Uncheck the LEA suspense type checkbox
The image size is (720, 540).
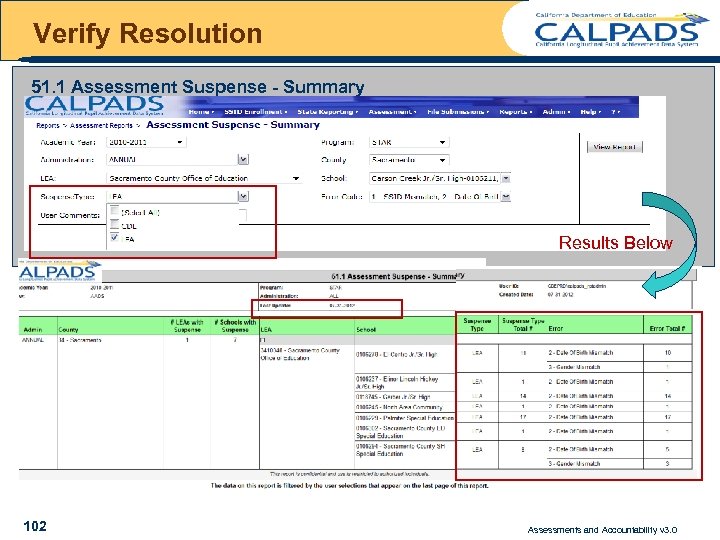pyautogui.click(x=115, y=238)
